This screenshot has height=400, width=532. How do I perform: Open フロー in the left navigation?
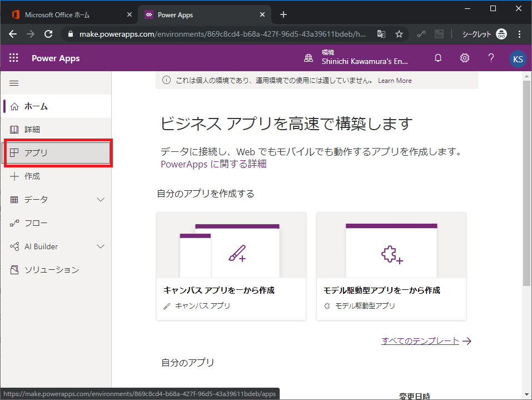click(56, 223)
